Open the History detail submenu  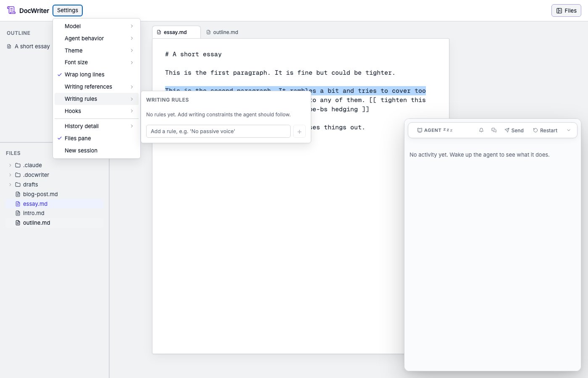[97, 126]
